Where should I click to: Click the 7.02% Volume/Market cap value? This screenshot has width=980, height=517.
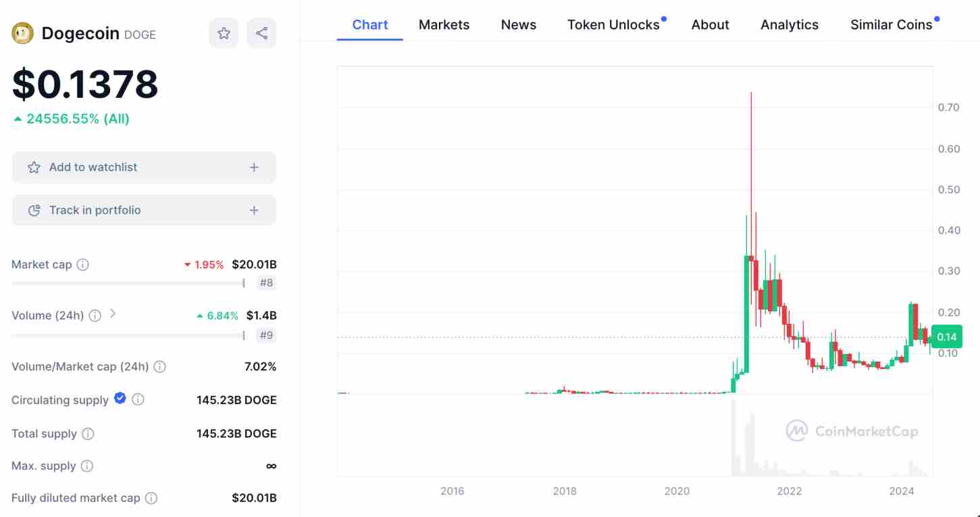coord(260,366)
